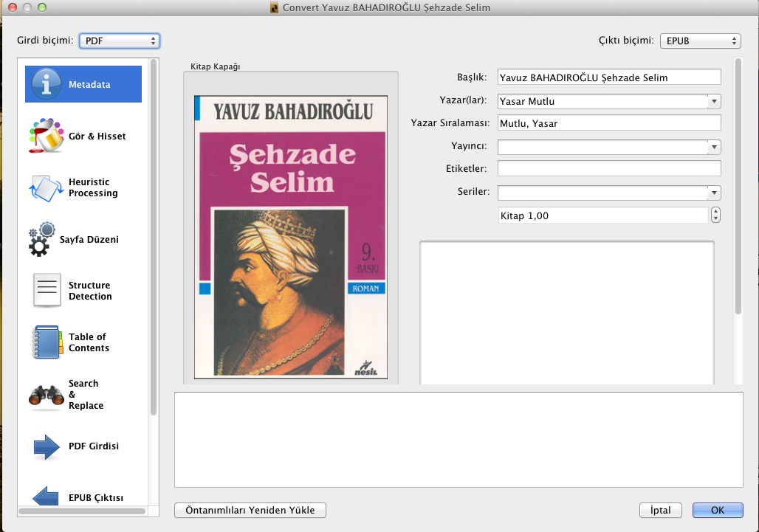
Task: Open the Gör & Hisset paint icon
Action: pyautogui.click(x=47, y=136)
